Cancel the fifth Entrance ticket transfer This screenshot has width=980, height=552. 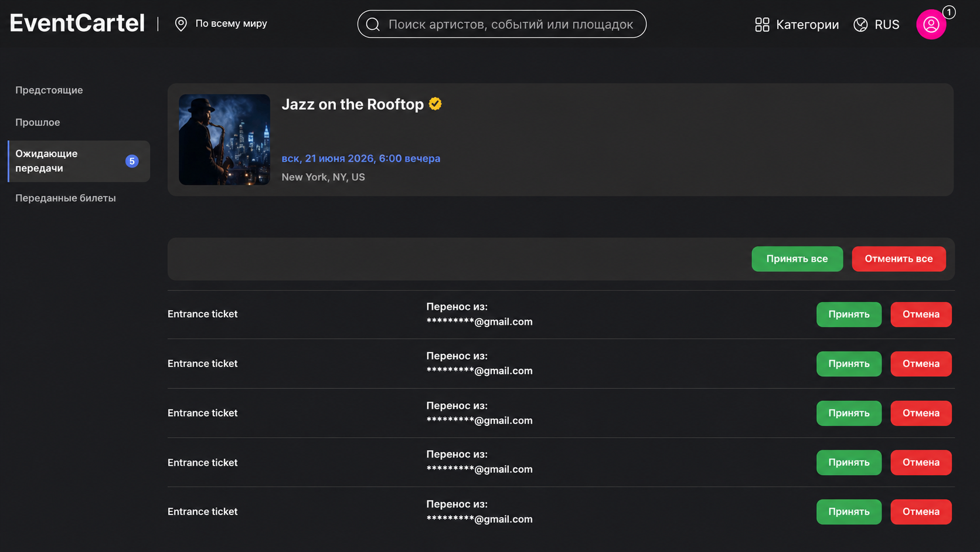coord(921,512)
